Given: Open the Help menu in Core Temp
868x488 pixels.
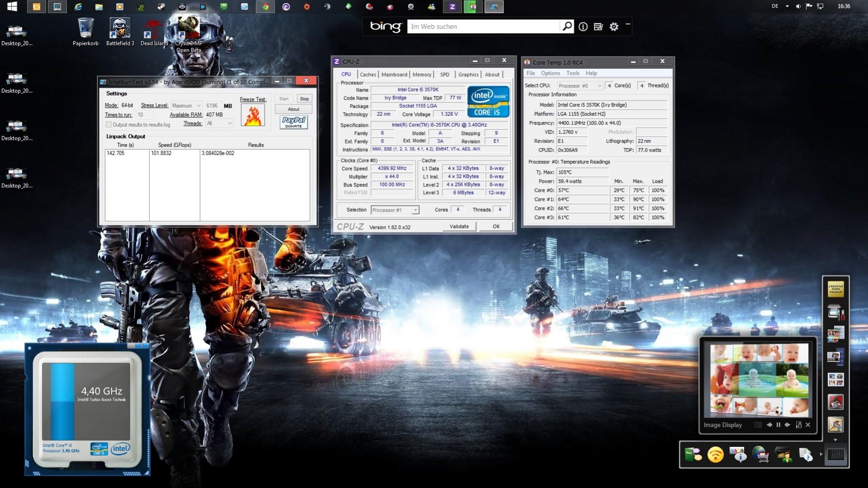Looking at the screenshot, I should coord(591,73).
